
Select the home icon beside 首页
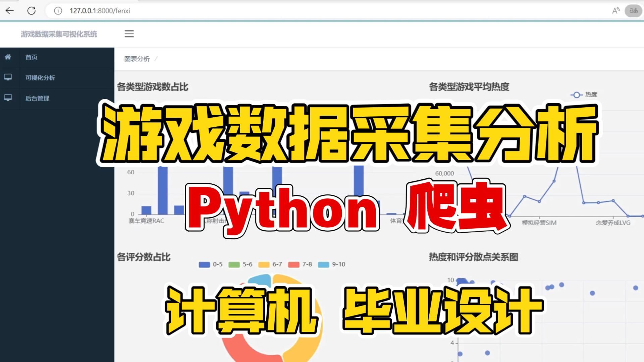pyautogui.click(x=8, y=57)
